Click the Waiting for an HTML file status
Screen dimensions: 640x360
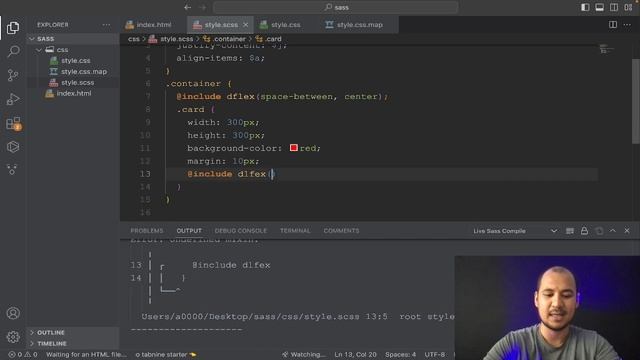86,355
